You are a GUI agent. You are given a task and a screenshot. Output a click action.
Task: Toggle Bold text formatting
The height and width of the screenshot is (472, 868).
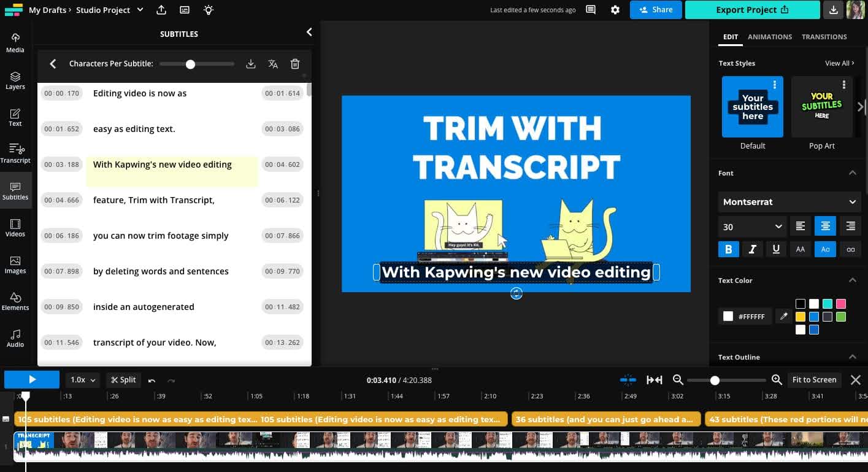pos(728,249)
